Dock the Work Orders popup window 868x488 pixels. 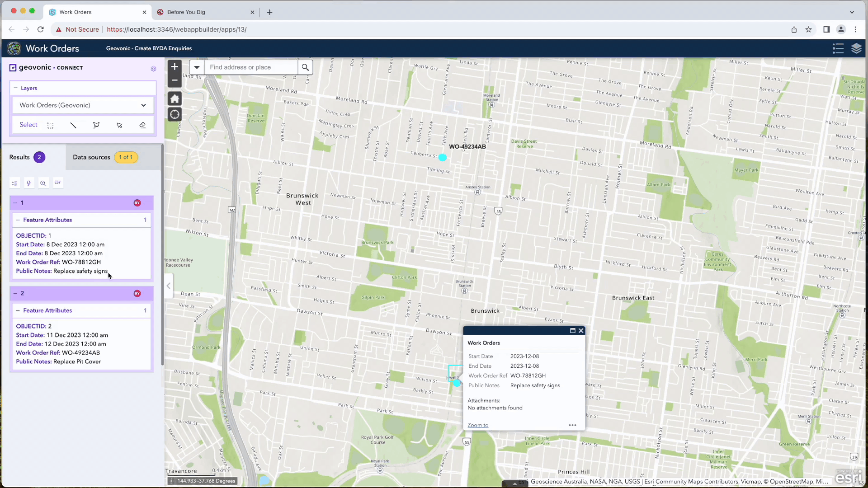click(x=572, y=330)
